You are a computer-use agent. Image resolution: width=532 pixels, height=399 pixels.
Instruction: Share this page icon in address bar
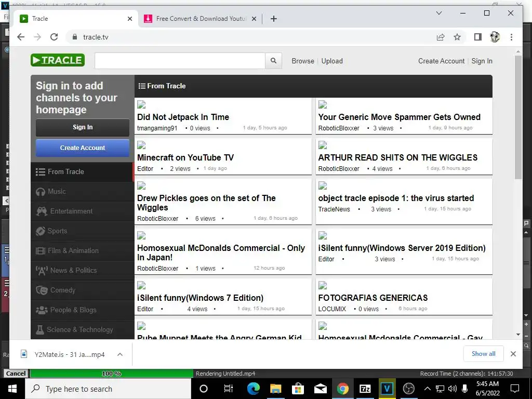pos(441,37)
